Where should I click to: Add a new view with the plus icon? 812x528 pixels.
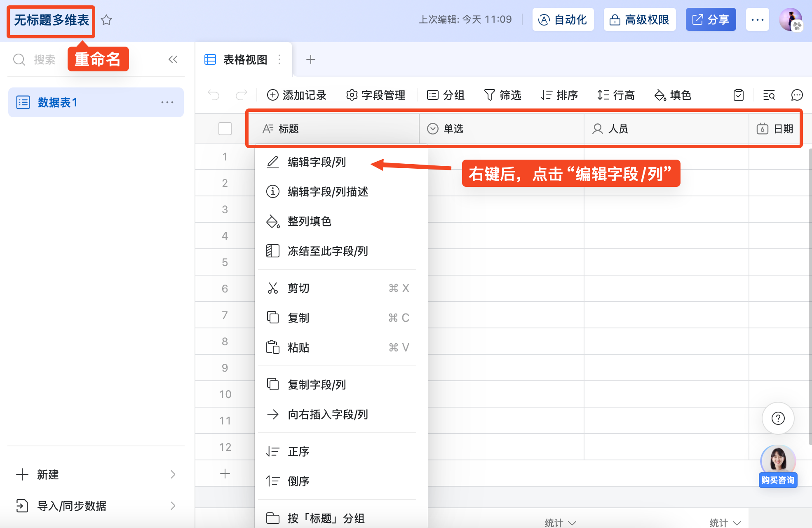point(311,59)
